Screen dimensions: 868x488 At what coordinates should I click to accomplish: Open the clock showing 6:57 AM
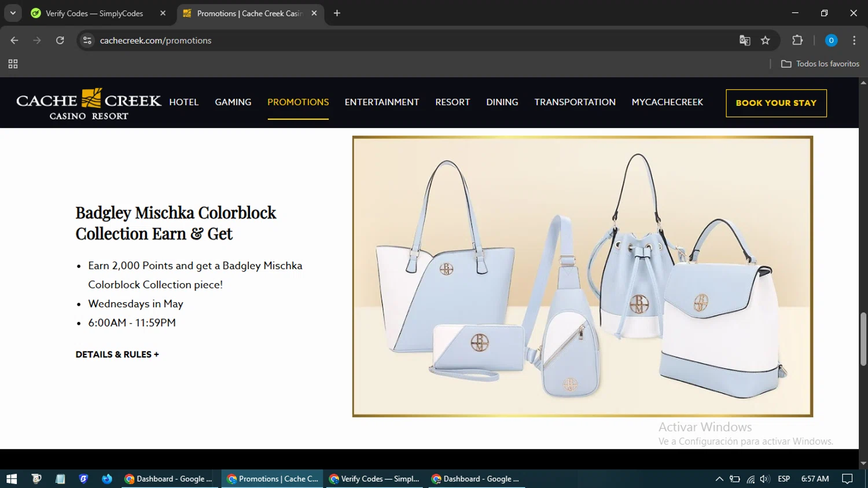pyautogui.click(x=815, y=479)
